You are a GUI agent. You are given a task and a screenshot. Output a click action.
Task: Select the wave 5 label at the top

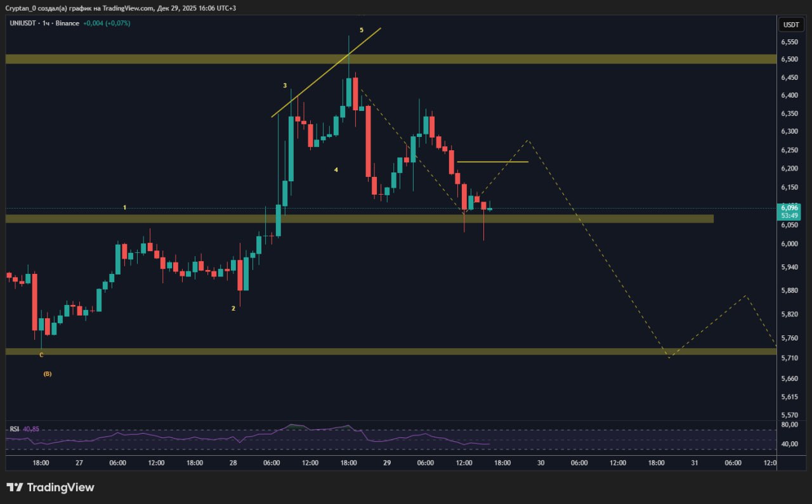pyautogui.click(x=362, y=30)
